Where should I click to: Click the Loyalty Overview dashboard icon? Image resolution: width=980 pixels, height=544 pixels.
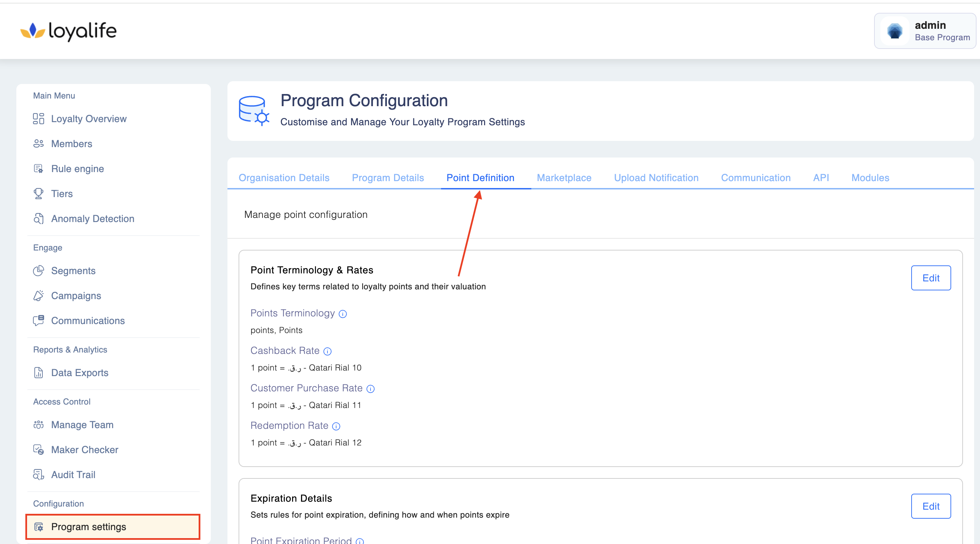(39, 119)
